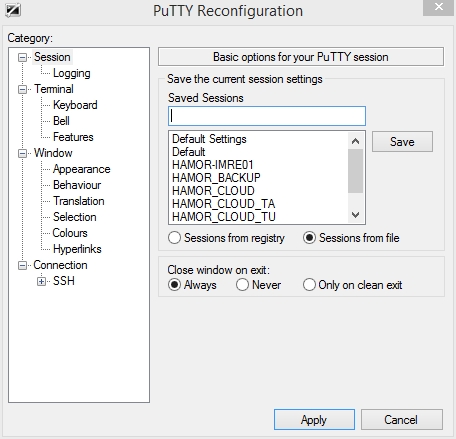Collapse the Window category node
The image size is (456, 439).
[22, 153]
